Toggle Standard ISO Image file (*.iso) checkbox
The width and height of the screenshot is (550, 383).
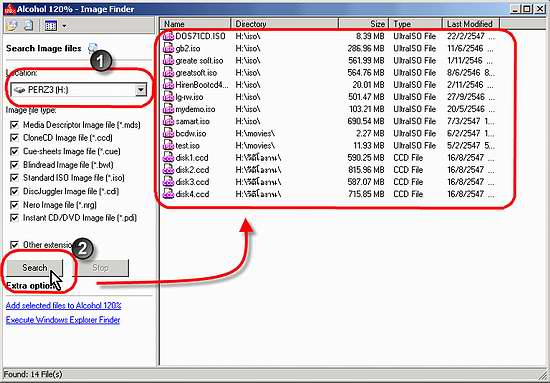tap(14, 178)
